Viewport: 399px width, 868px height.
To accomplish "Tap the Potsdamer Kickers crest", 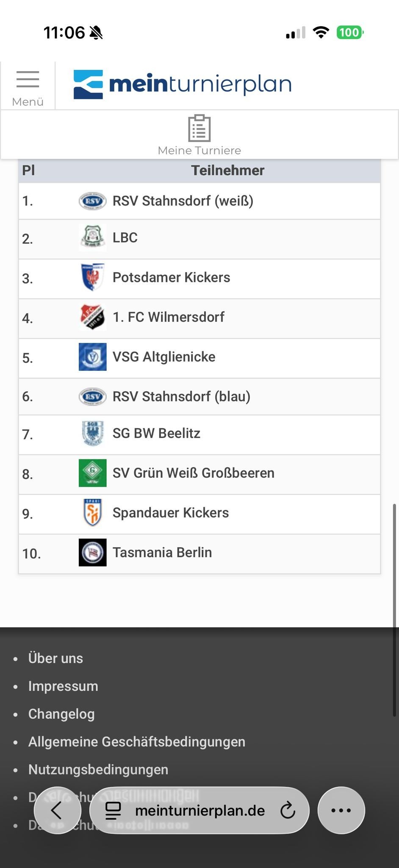I will [92, 278].
